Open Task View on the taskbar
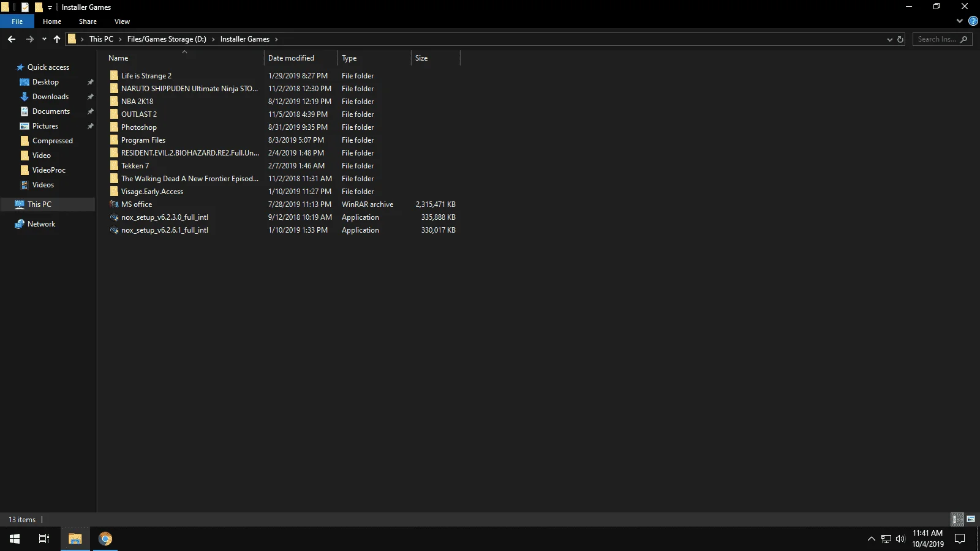 (44, 539)
